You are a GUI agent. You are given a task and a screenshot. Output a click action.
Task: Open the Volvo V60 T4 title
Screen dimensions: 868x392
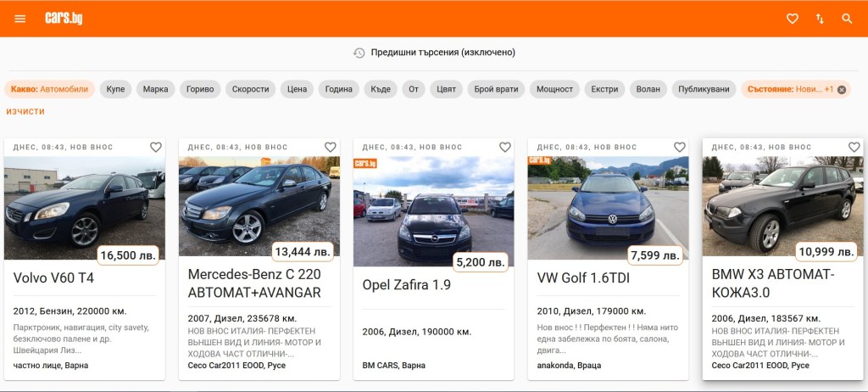coord(53,277)
